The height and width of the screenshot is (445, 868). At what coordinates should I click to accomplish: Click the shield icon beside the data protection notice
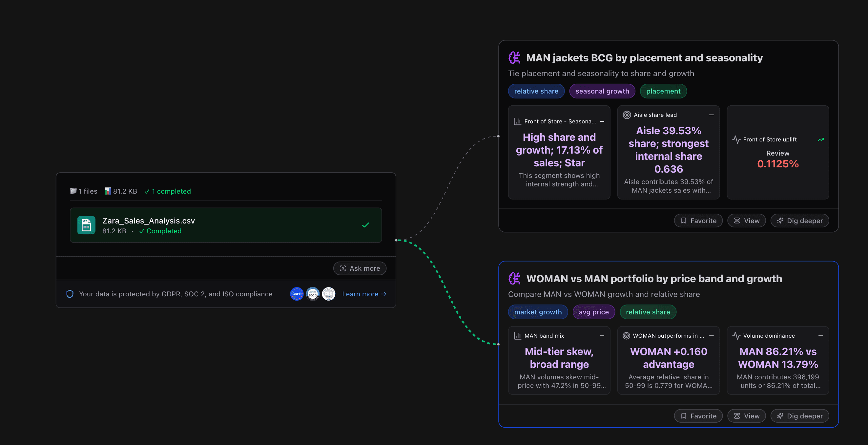[70, 294]
